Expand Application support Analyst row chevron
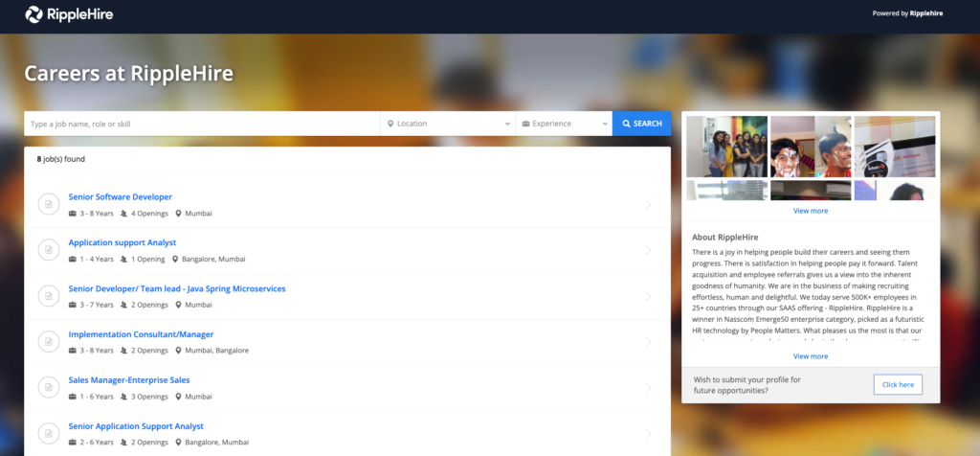 649,250
